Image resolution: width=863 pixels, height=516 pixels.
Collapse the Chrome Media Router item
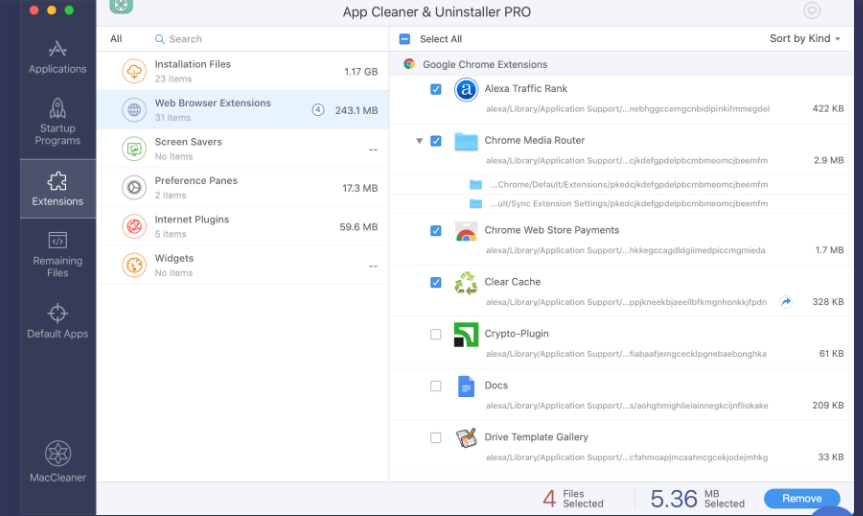tap(420, 141)
